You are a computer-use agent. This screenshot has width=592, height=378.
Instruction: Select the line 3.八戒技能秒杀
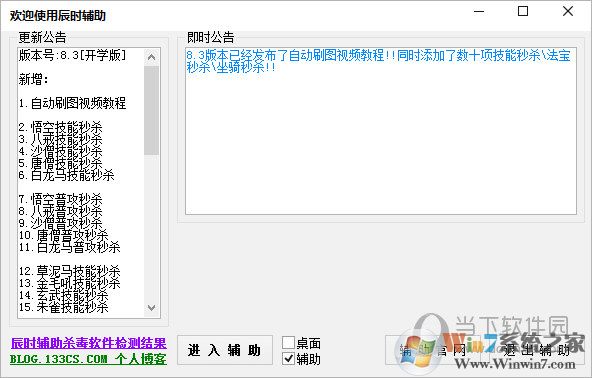click(60, 139)
